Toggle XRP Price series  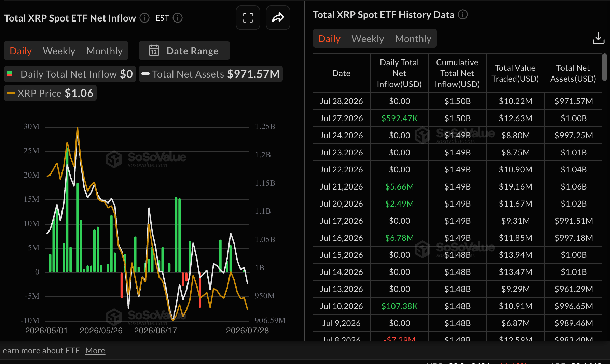point(50,93)
